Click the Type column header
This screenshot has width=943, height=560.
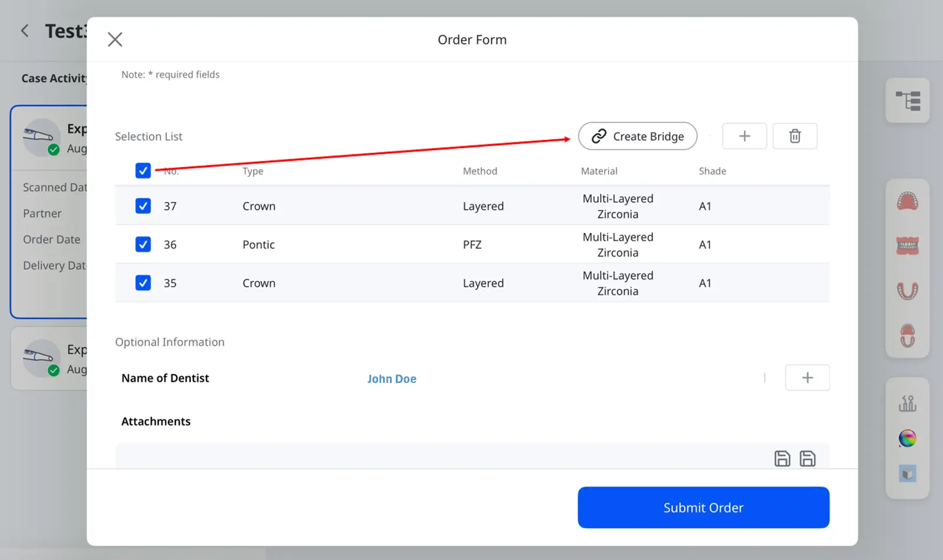(x=253, y=171)
